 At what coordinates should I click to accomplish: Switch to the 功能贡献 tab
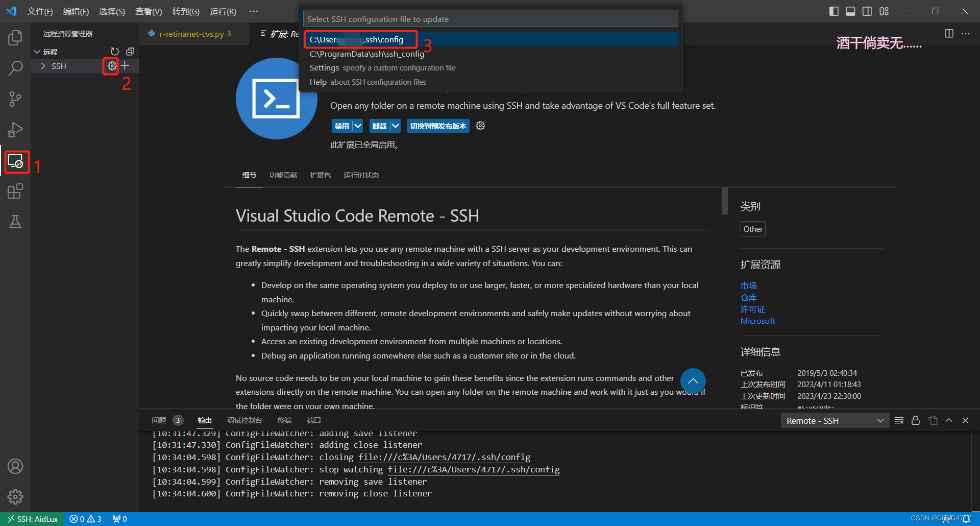(x=283, y=175)
